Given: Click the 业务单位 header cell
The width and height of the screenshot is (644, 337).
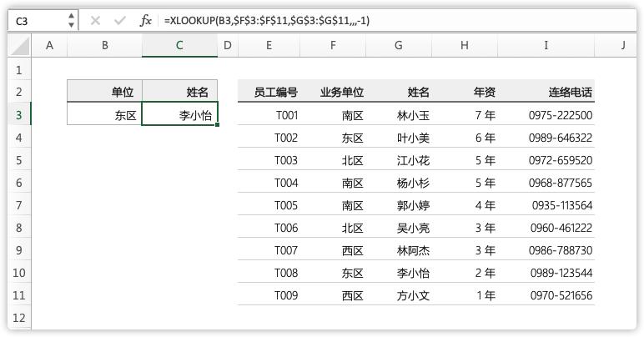Looking at the screenshot, I should [333, 91].
